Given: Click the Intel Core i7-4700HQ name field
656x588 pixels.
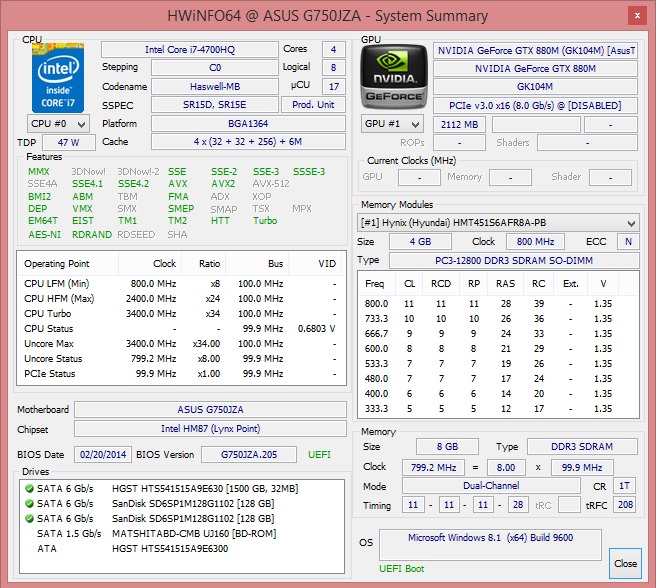Looking at the screenshot, I should tap(190, 49).
